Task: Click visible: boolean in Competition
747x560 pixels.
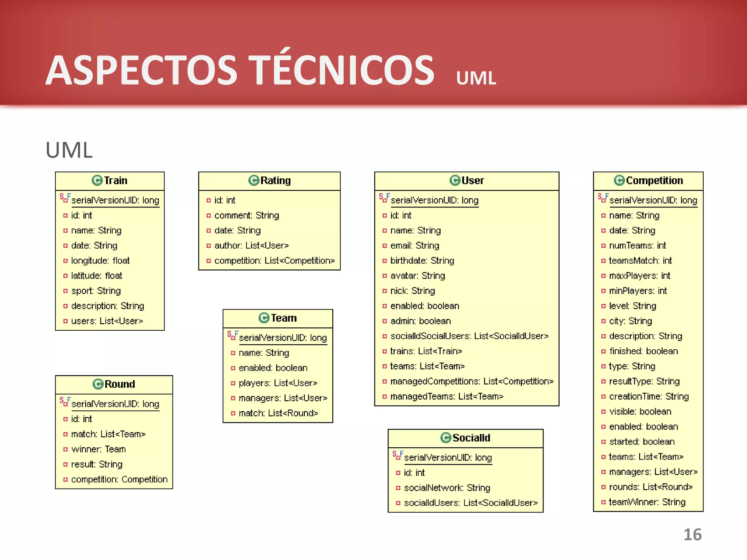Action: pyautogui.click(x=640, y=412)
